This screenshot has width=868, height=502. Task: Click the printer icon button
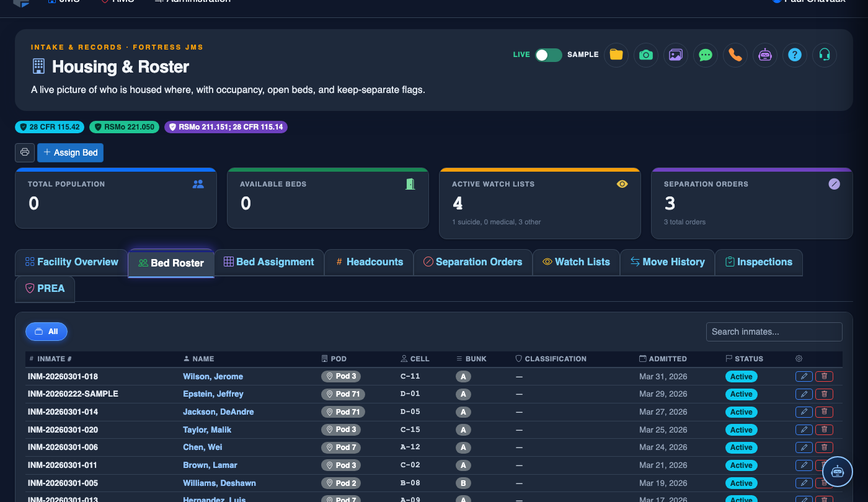25,152
